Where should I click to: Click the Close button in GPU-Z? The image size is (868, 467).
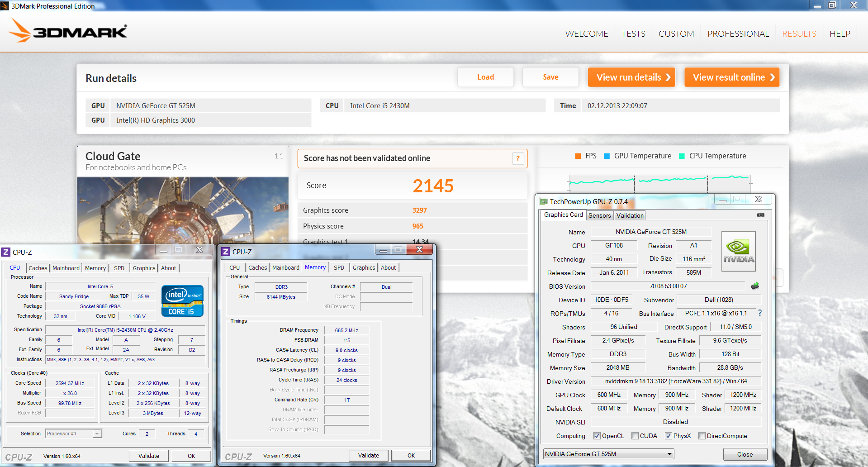pyautogui.click(x=745, y=454)
